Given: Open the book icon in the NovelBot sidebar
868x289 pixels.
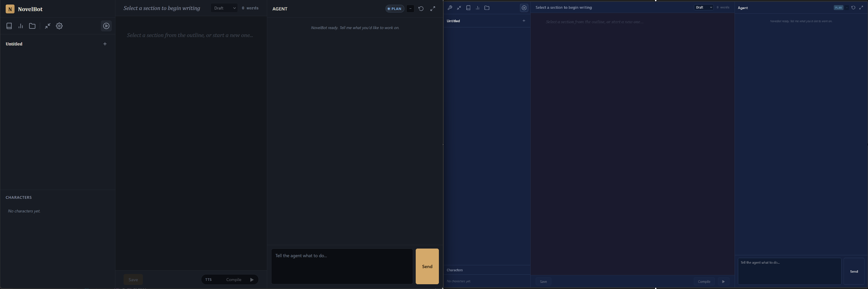Looking at the screenshot, I should (x=9, y=26).
